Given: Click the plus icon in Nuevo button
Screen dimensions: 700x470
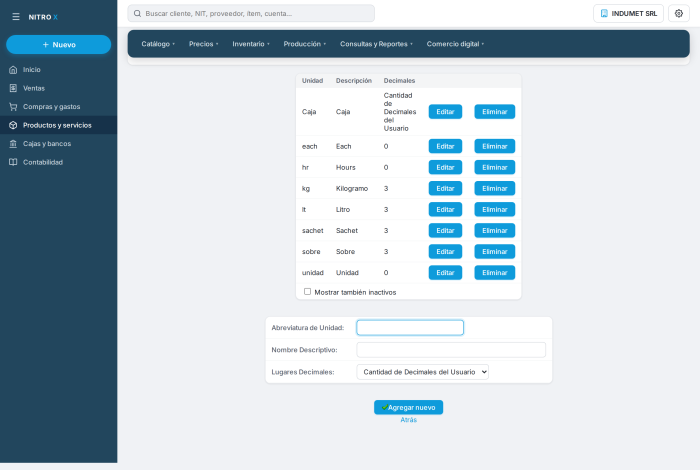Looking at the screenshot, I should coord(46,45).
